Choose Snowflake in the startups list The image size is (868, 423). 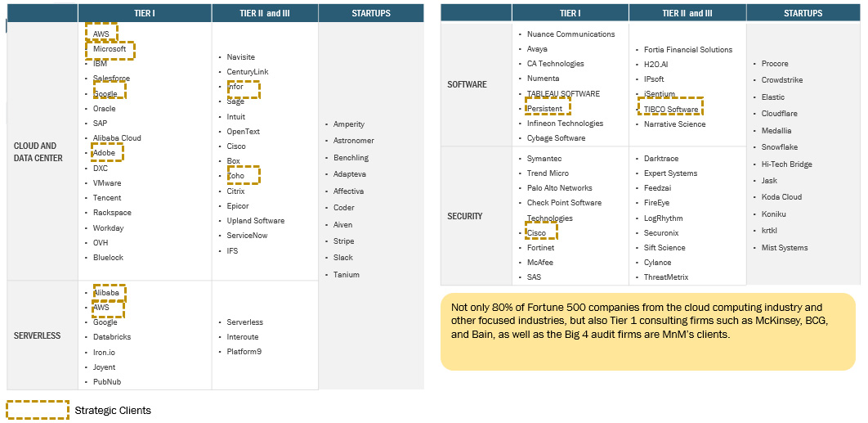(x=779, y=147)
